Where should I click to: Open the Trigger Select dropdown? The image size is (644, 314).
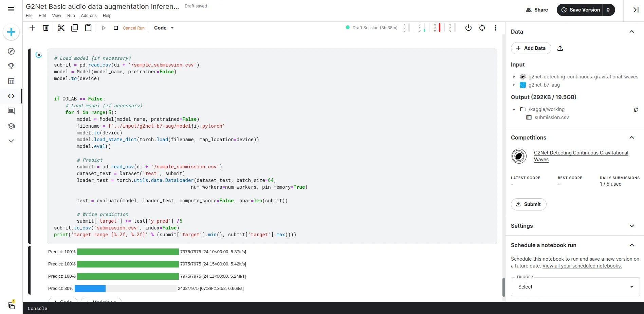575,287
